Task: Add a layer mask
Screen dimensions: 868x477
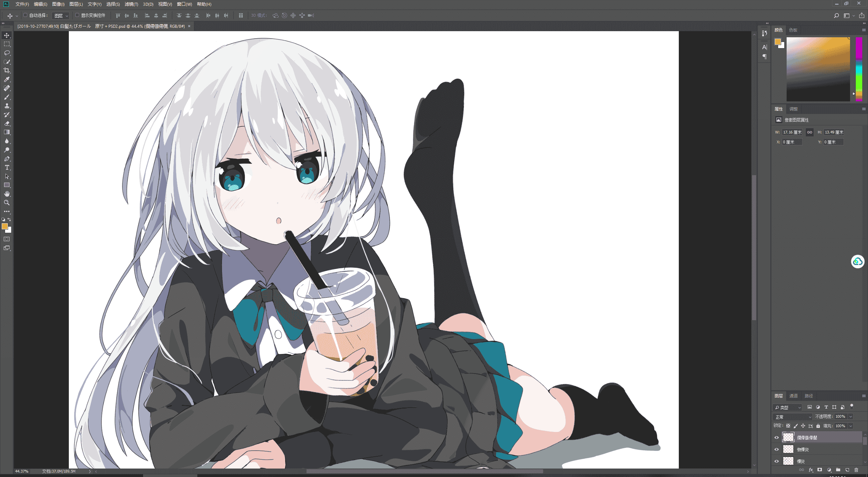Action: click(820, 470)
